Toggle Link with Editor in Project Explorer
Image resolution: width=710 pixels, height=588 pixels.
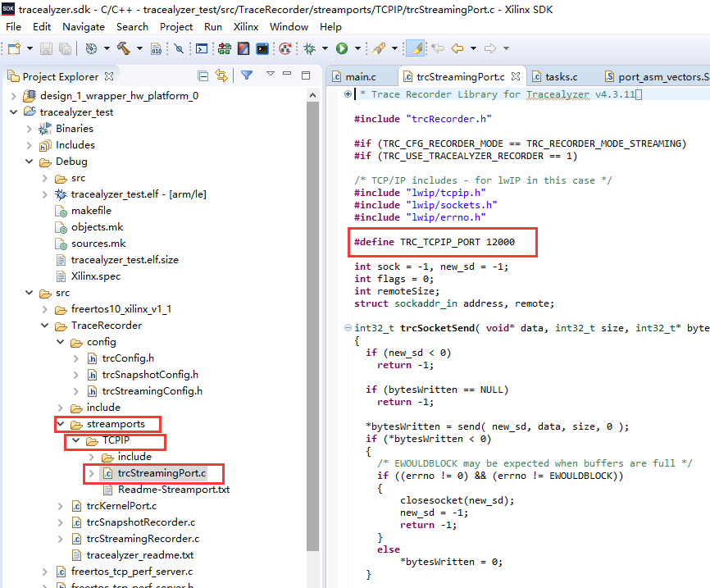[x=220, y=74]
